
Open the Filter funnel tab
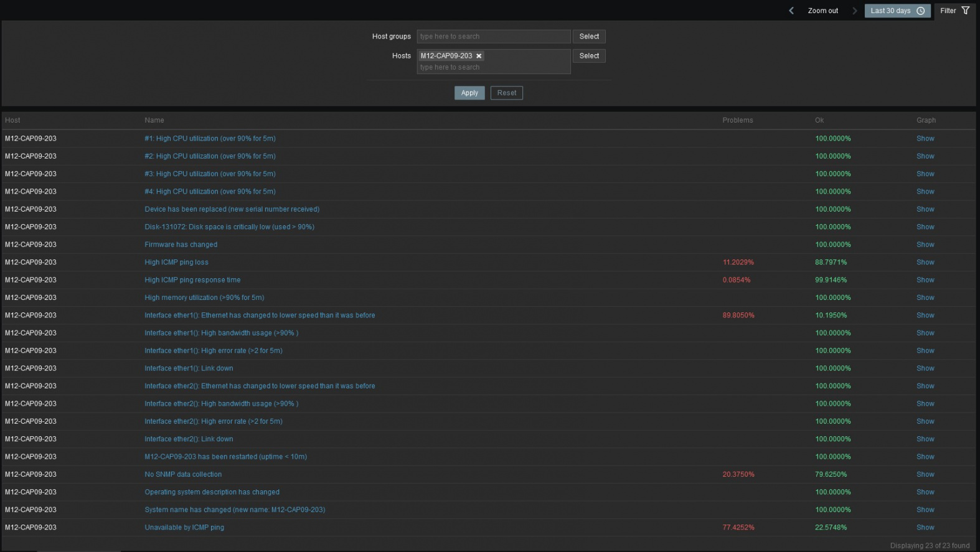pos(955,11)
